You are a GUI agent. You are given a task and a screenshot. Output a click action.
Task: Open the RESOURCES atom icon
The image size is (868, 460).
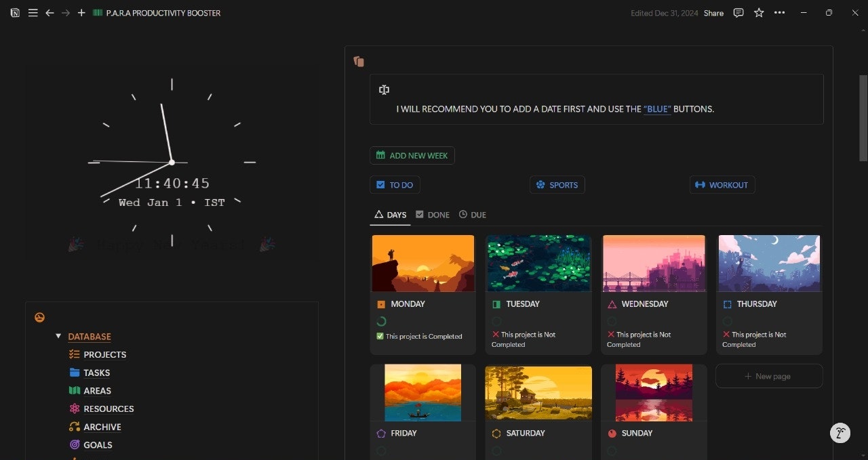73,409
